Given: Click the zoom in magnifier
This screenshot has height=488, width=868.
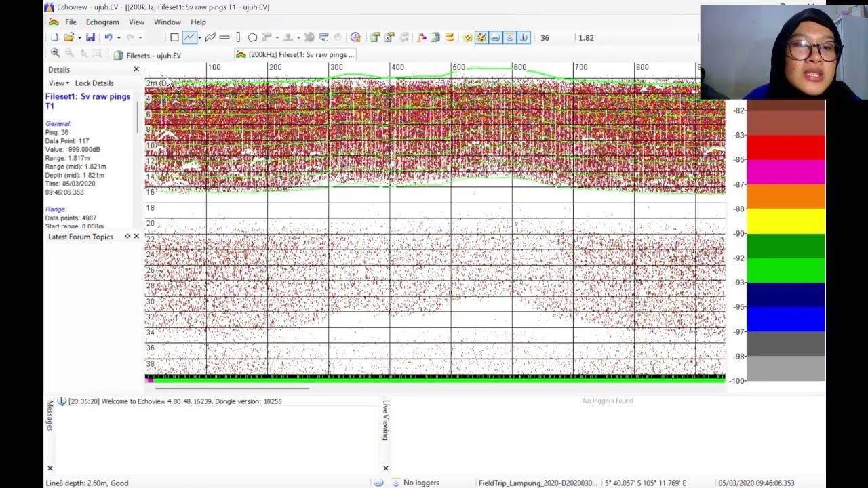Looking at the screenshot, I should (55, 53).
